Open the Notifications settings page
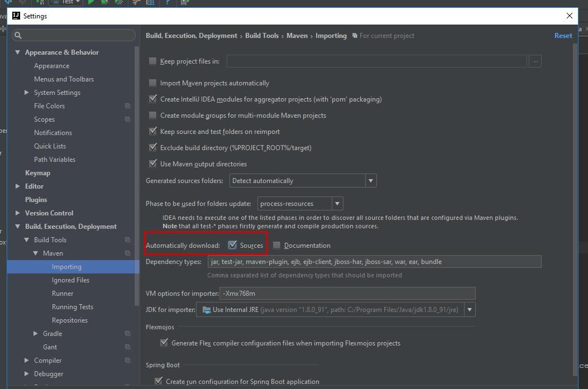Screen dimensions: 588x389 click(x=53, y=133)
